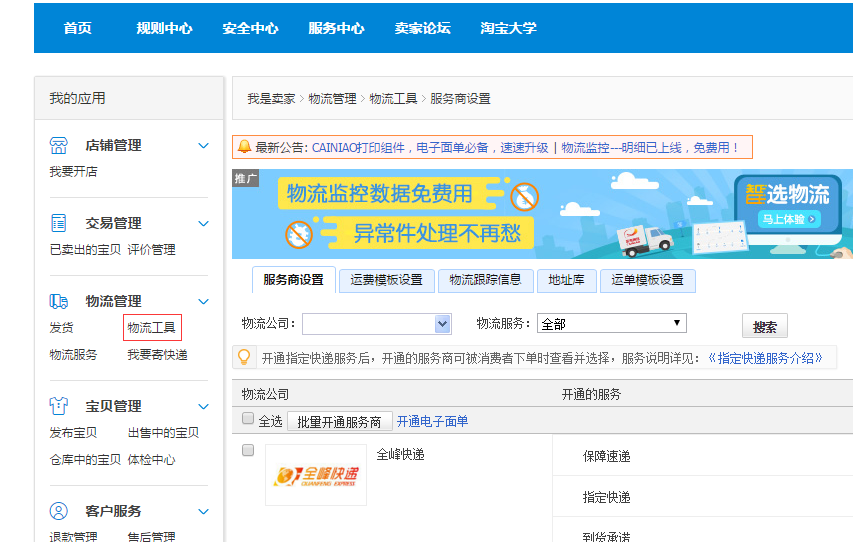The image size is (853, 542).
Task: Open 物流服务 sidebar link
Action: tap(73, 355)
